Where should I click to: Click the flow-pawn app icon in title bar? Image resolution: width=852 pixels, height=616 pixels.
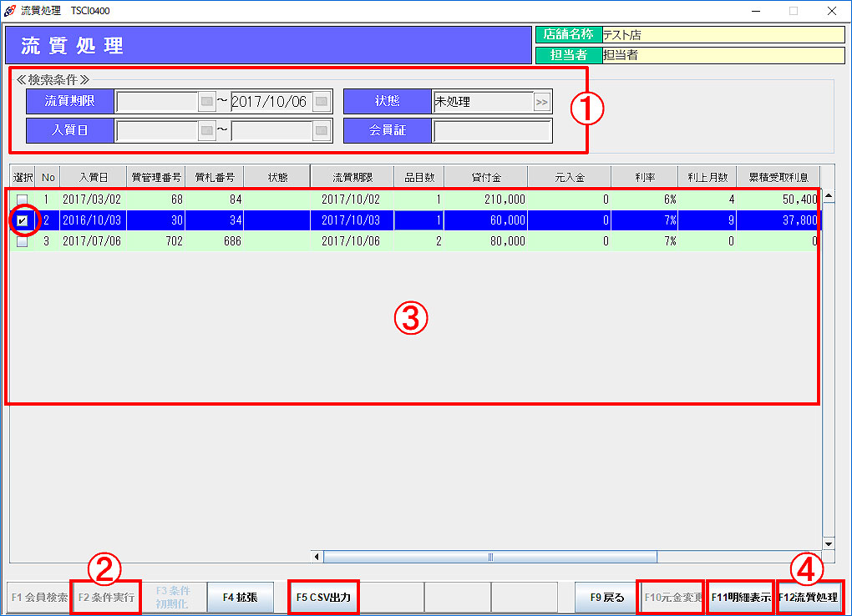(9, 11)
